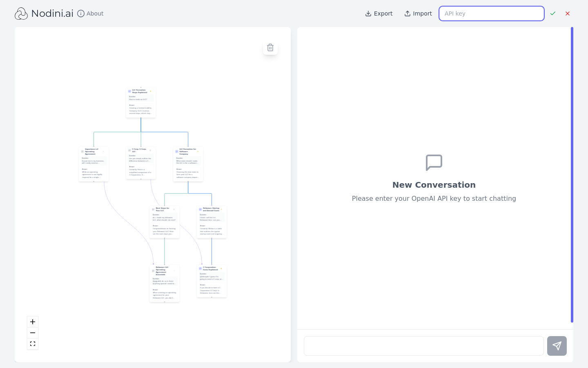Click the New Conversation speech bubble icon
The image size is (588, 368).
point(434,163)
